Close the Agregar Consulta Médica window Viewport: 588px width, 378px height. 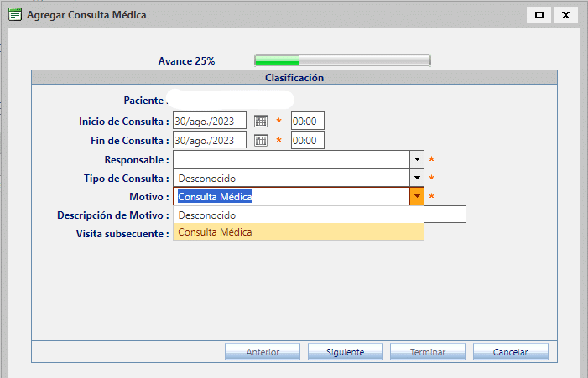coord(566,15)
